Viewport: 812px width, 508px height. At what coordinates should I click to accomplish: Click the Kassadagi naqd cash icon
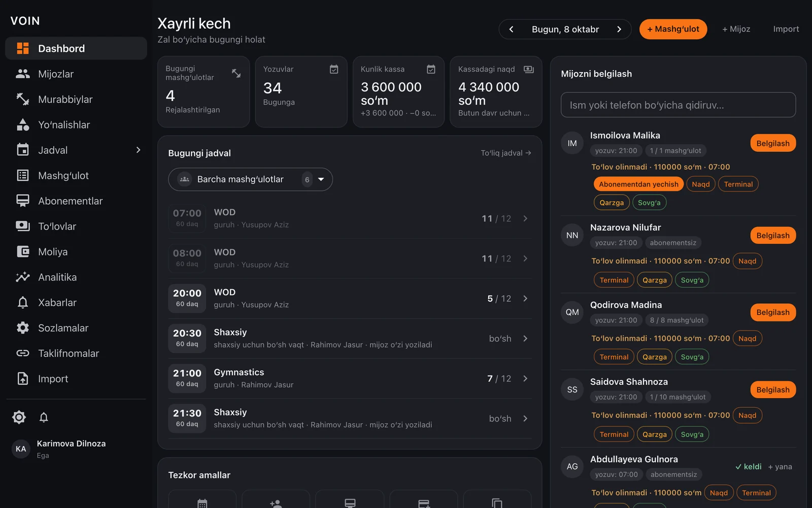tap(529, 69)
